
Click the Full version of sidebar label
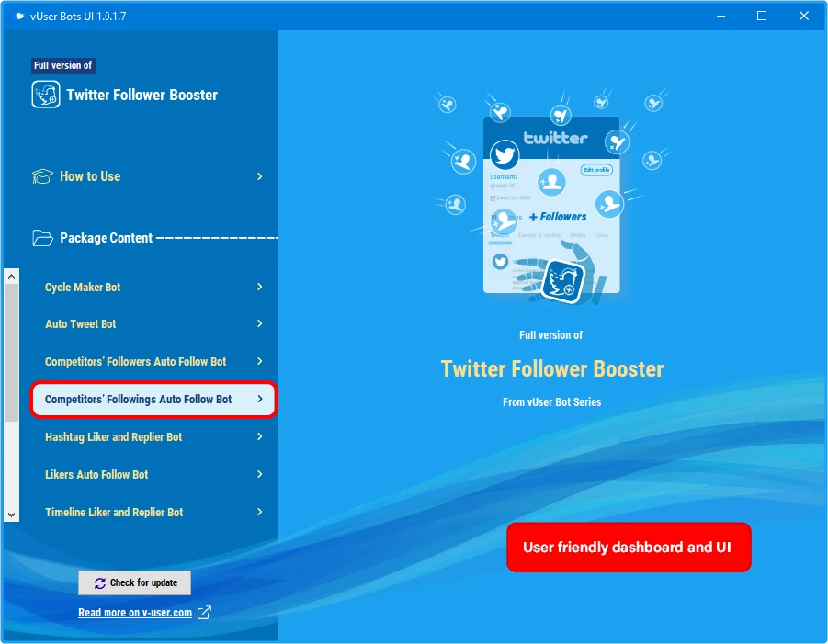coord(62,65)
